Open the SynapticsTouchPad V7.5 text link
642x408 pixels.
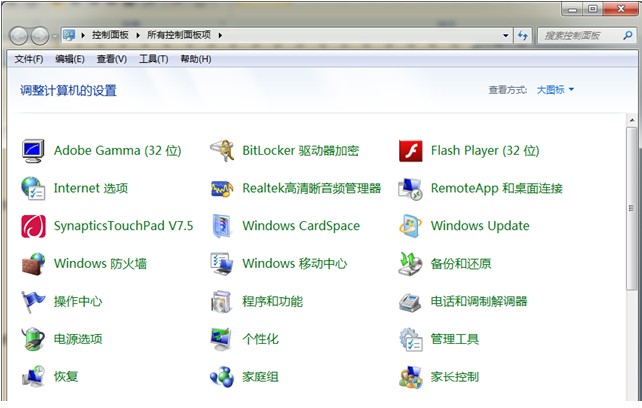[x=123, y=226]
